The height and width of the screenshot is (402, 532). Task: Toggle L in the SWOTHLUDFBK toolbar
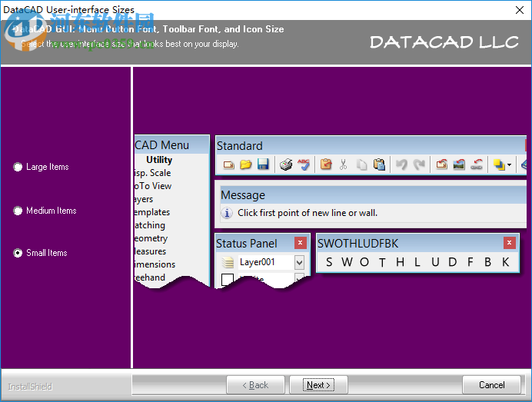[x=417, y=262]
